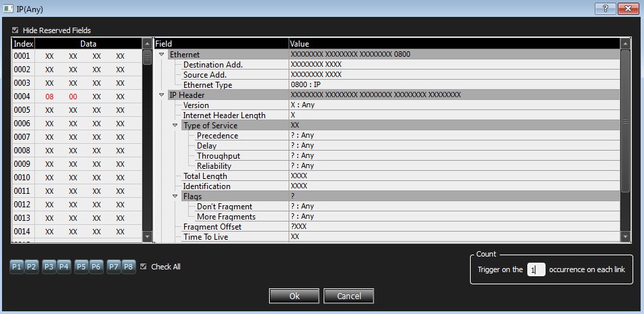644x314 pixels.
Task: Select the Ethernet Type field row
Action: [394, 85]
